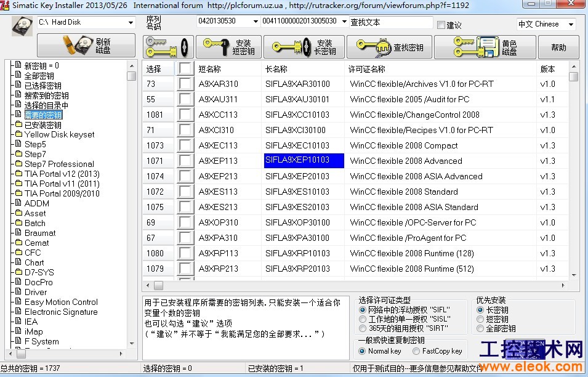Select the 全部密钥 tree item
The width and height of the screenshot is (588, 377).
pos(39,76)
